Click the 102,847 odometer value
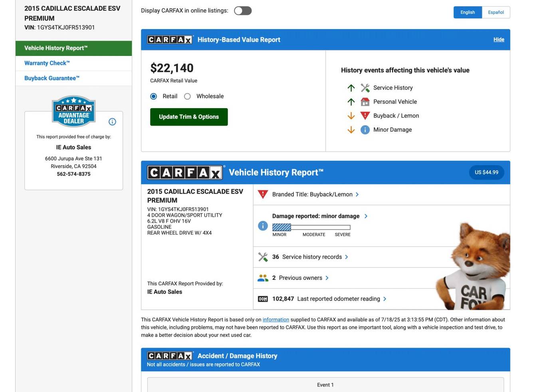 (283, 299)
